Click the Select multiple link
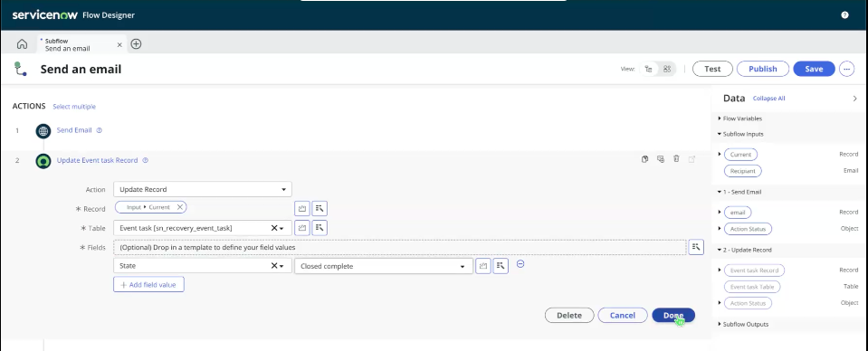This screenshot has width=868, height=351. pos(74,107)
